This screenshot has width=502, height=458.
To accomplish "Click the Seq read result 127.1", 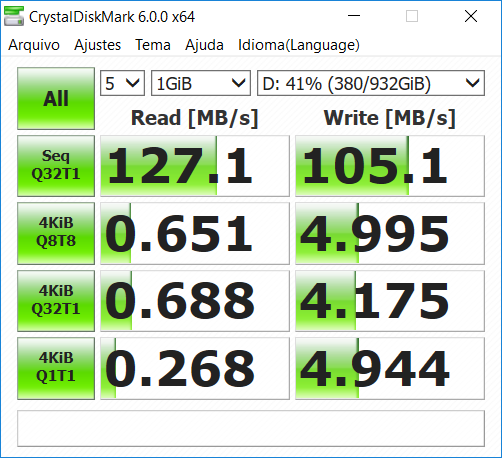I will (195, 166).
